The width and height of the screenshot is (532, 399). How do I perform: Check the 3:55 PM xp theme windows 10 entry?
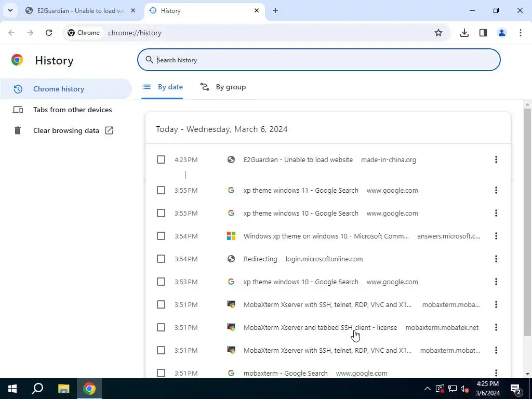(x=161, y=213)
